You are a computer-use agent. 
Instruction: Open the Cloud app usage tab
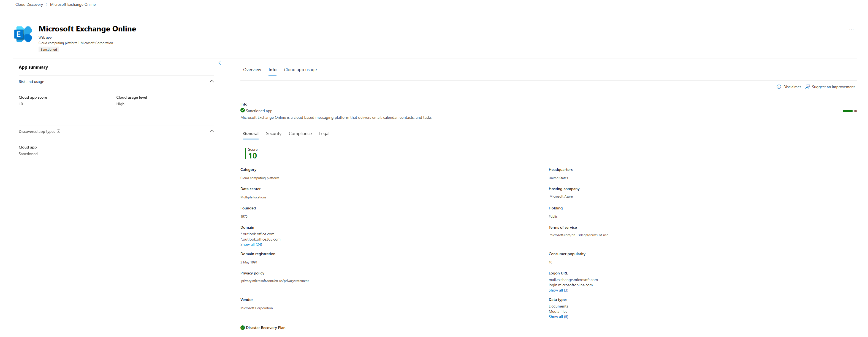pyautogui.click(x=300, y=70)
